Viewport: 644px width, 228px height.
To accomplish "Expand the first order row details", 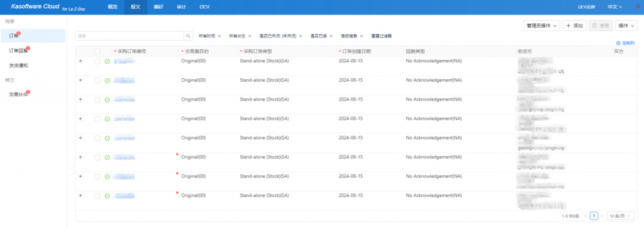I will (x=80, y=61).
